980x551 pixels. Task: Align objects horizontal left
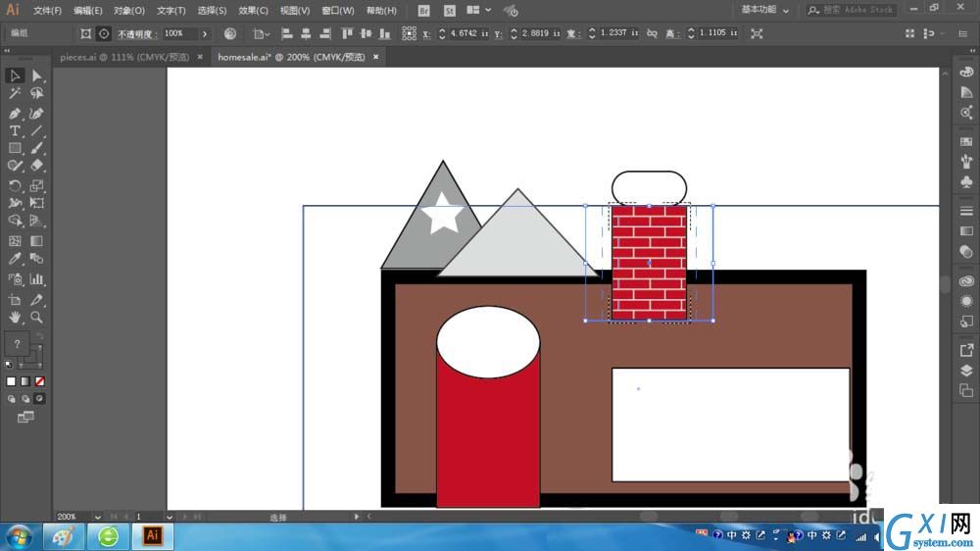[x=287, y=33]
